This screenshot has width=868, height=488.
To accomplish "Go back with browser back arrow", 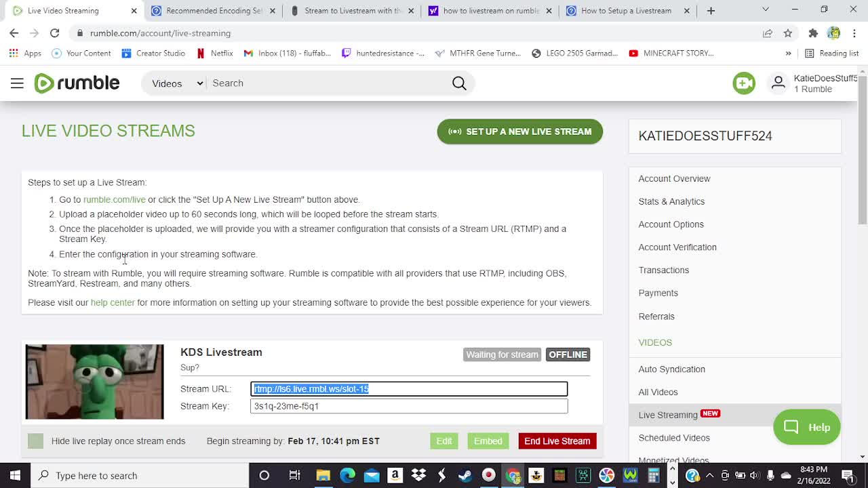I will [x=14, y=33].
